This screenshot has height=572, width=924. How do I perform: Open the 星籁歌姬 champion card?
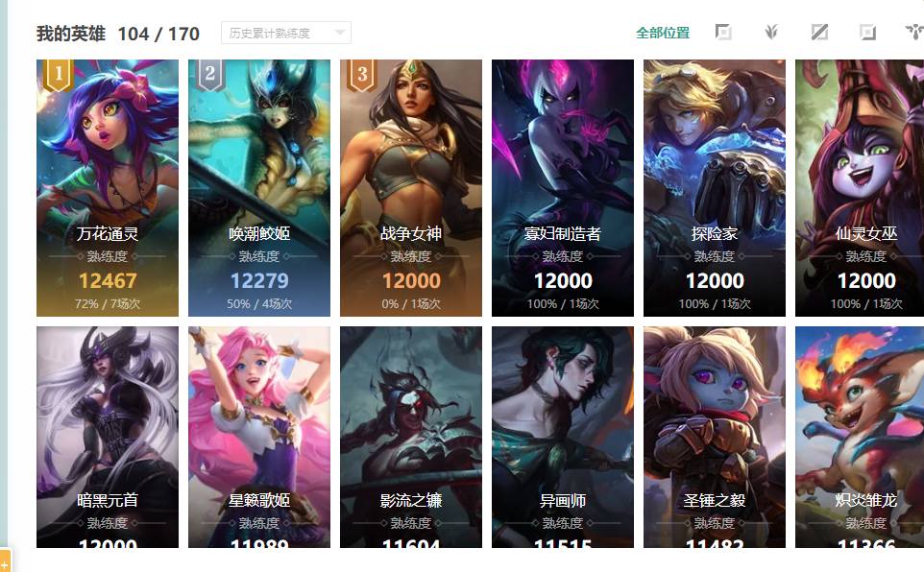click(259, 437)
